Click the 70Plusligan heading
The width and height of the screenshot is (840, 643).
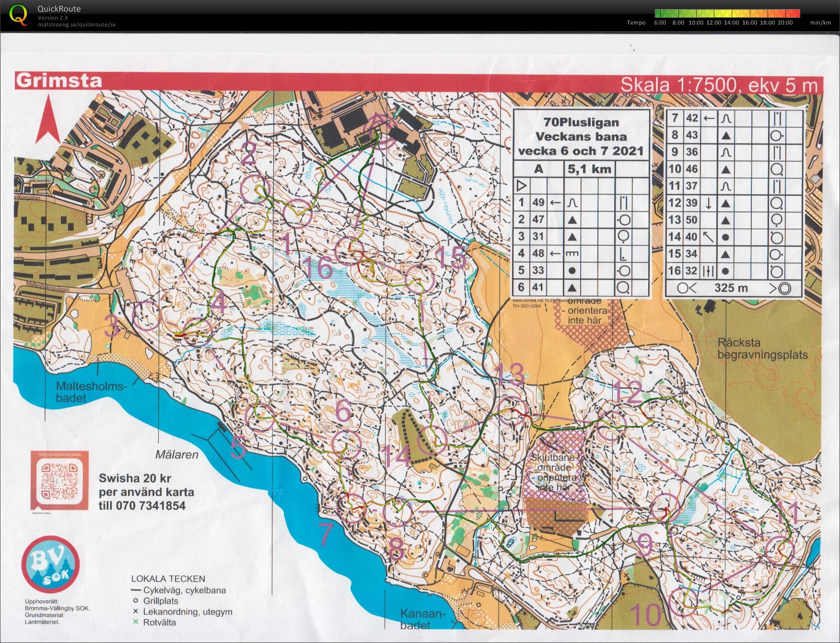pyautogui.click(x=581, y=122)
